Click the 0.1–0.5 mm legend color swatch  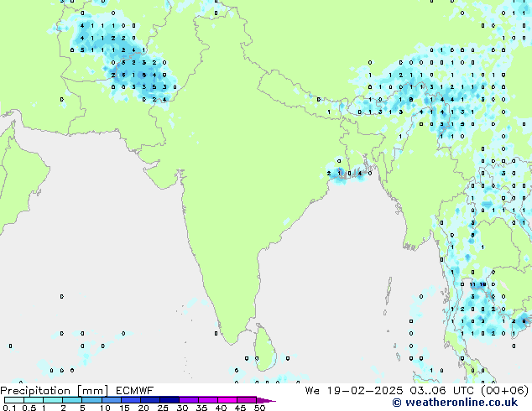point(14,400)
